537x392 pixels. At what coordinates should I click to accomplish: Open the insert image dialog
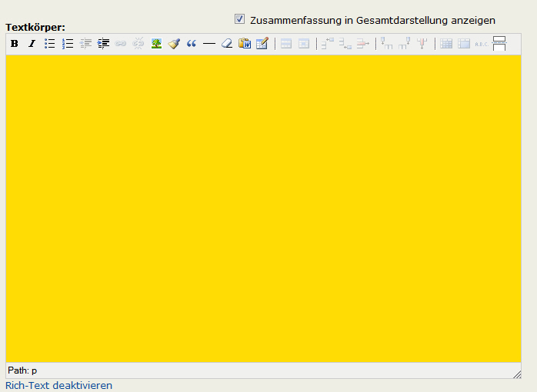[x=156, y=44]
